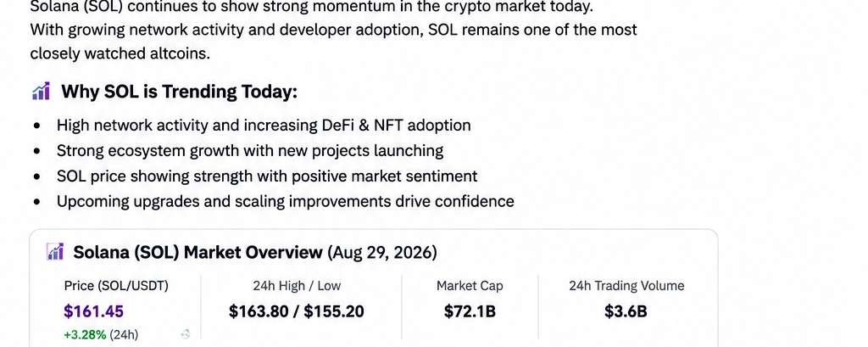Click the Why SOL is Trending Today heading
The width and height of the screenshot is (868, 347).
[180, 92]
